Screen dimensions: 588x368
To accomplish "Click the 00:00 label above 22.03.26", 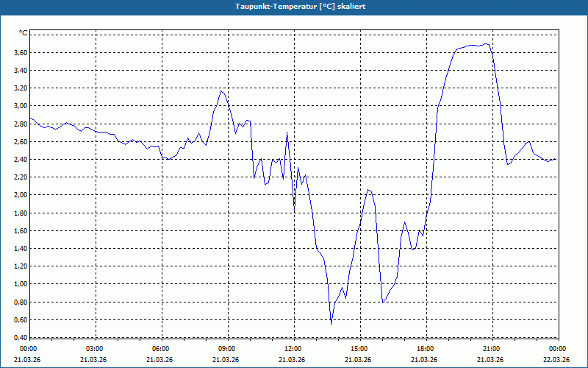I will click(558, 349).
